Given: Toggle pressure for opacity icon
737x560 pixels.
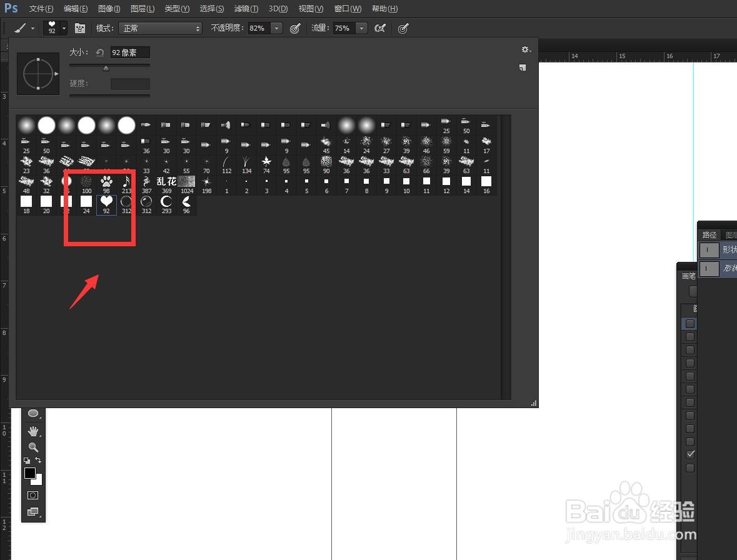Looking at the screenshot, I should point(294,28).
